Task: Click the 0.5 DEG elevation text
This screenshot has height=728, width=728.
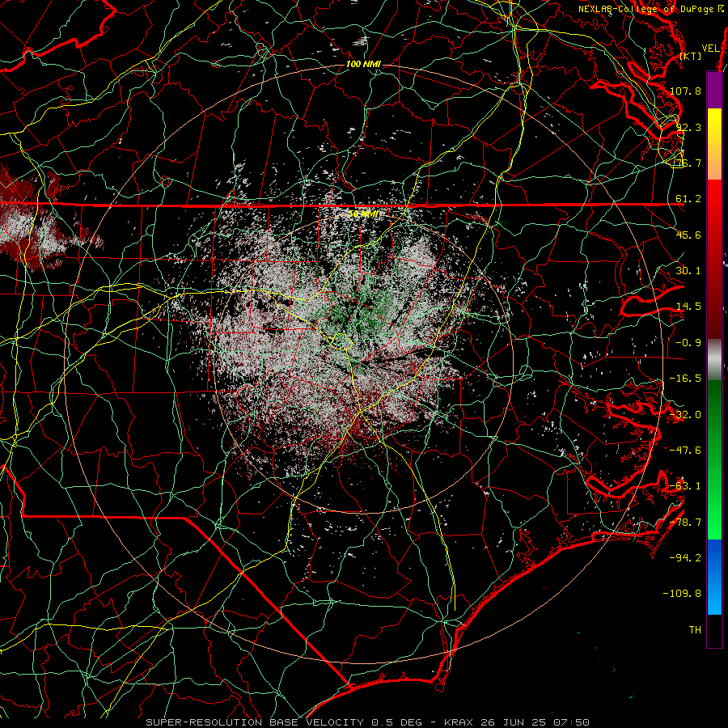Action: pyautogui.click(x=396, y=722)
